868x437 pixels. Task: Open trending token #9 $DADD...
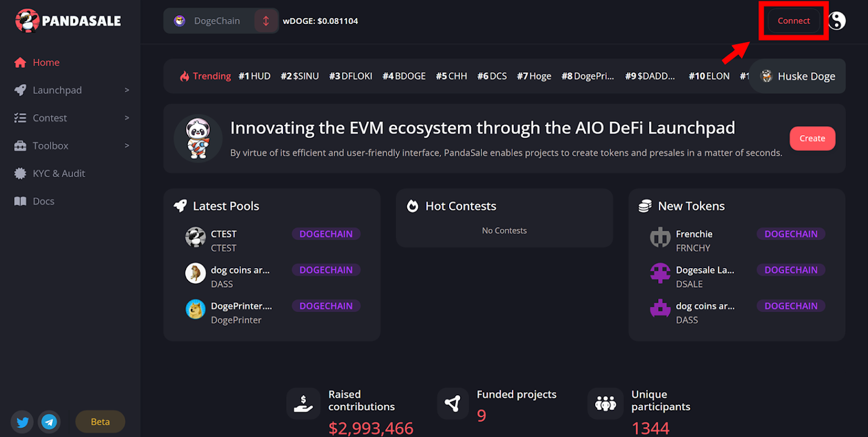650,76
